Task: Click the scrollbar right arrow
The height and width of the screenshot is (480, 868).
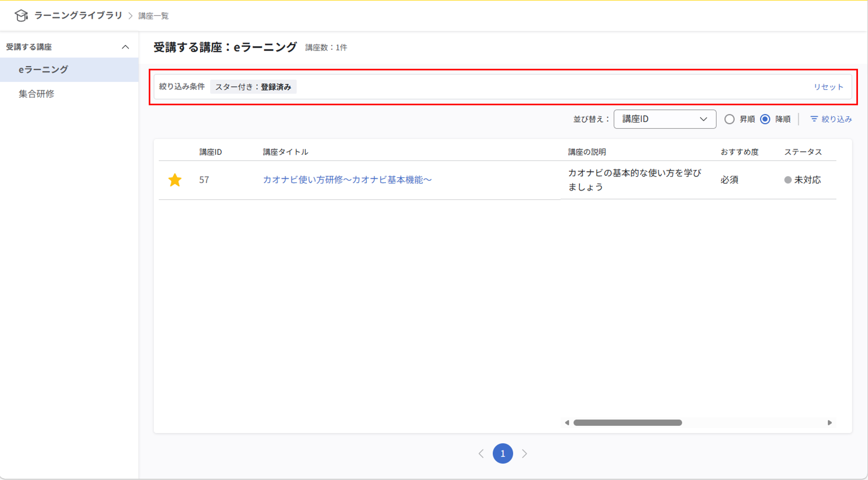Action: point(830,423)
